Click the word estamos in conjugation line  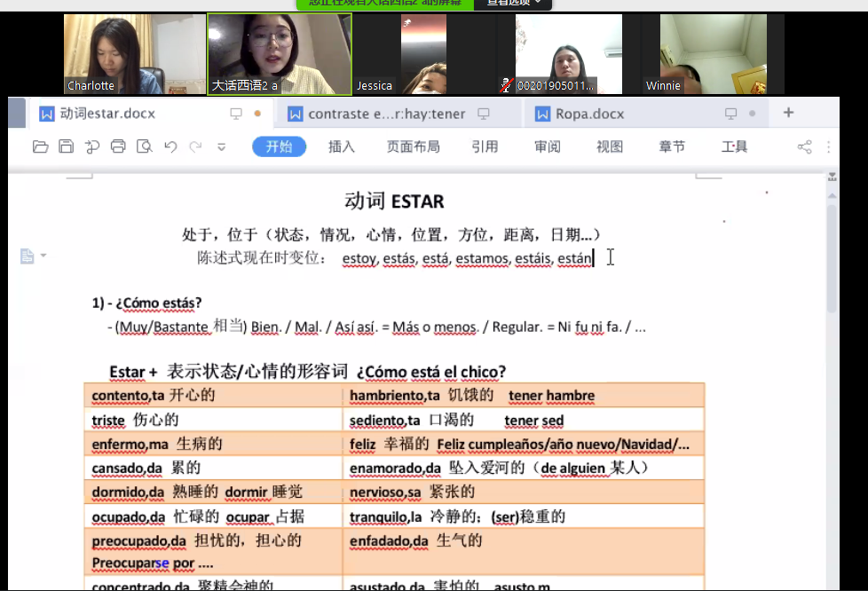click(482, 258)
